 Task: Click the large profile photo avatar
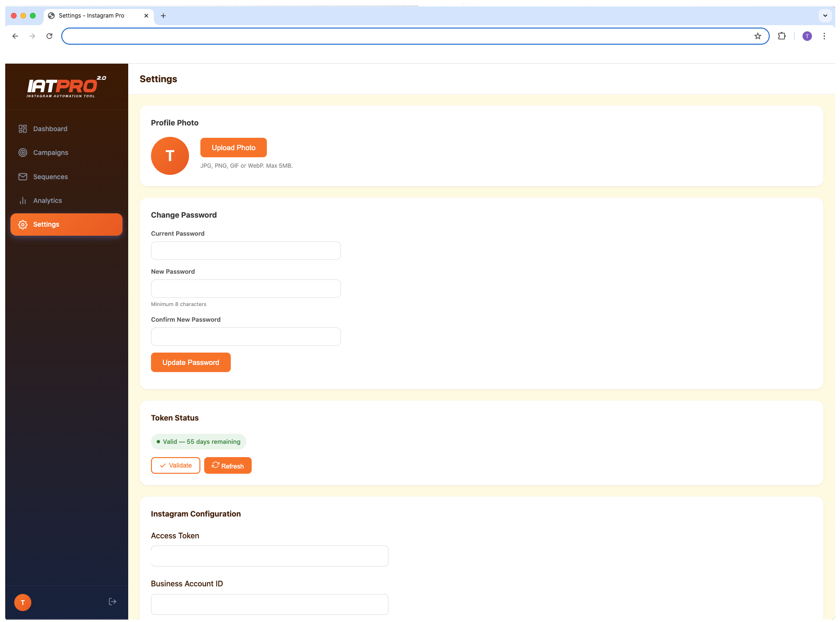tap(170, 156)
